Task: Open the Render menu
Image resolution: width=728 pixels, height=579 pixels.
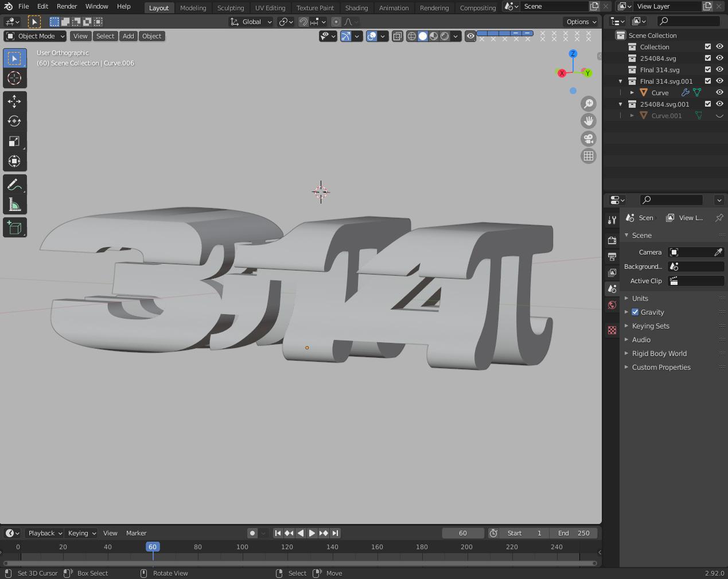Action: click(x=67, y=6)
